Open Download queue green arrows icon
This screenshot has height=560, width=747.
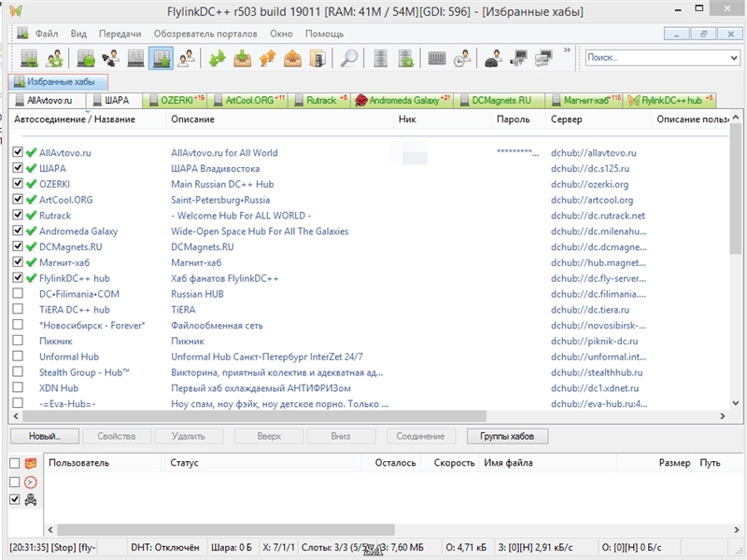point(218,58)
